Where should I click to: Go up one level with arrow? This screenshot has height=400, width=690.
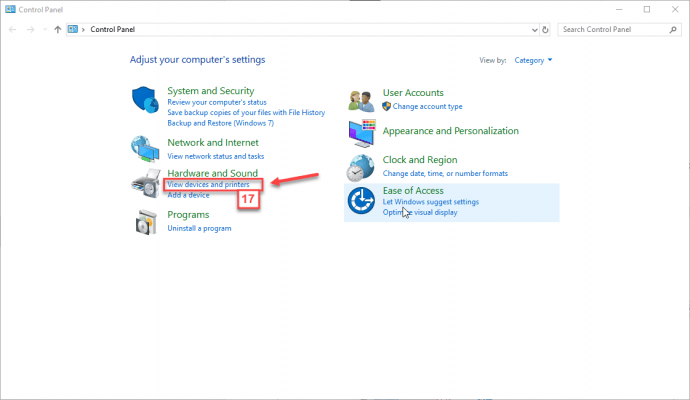[58, 29]
